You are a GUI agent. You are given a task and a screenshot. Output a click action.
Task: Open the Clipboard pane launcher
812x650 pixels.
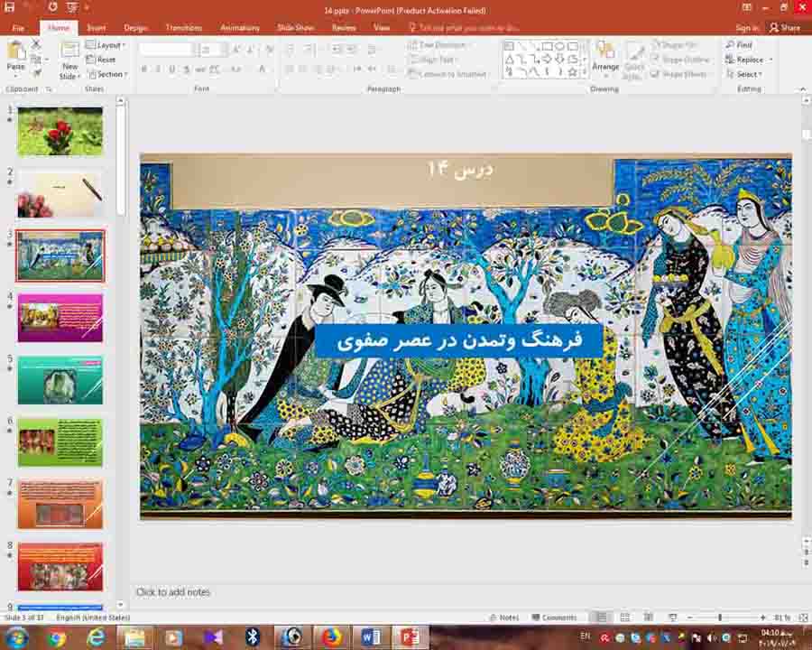point(49,89)
